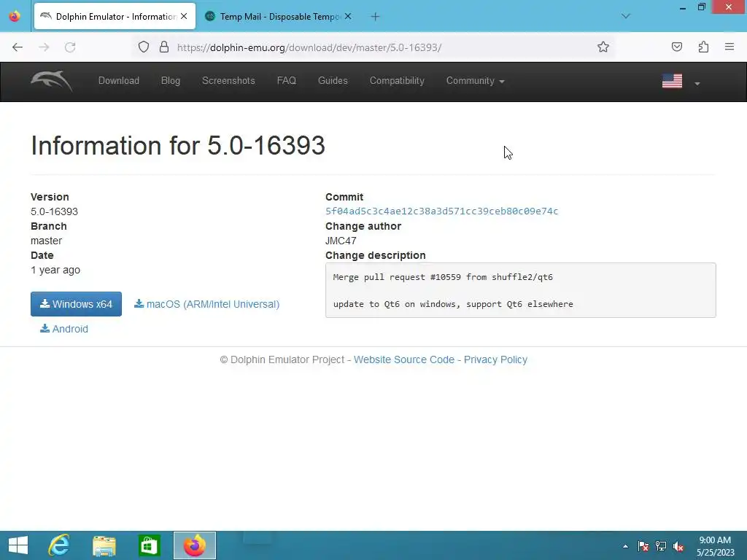747x560 pixels.
Task: Open the network status tray icon
Action: click(x=660, y=546)
